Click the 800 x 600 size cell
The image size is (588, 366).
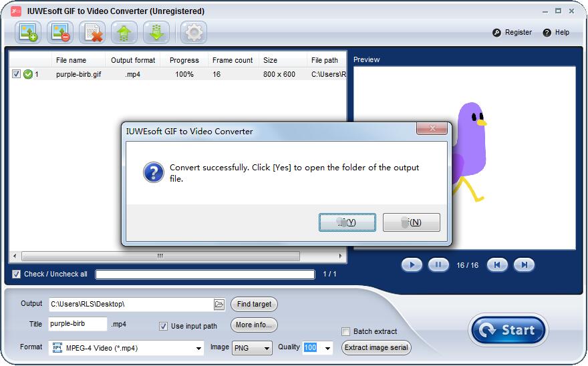click(x=279, y=74)
